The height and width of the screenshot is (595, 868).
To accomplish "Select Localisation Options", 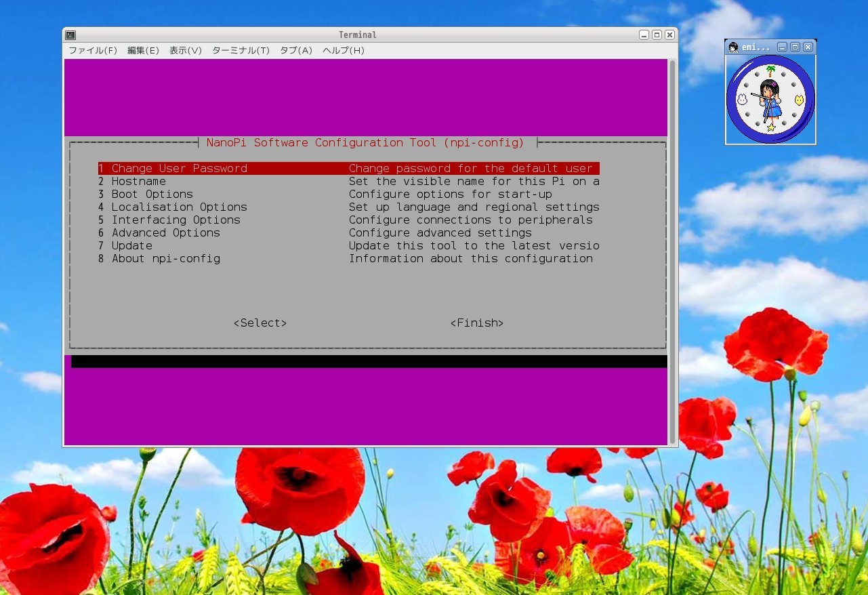I will point(179,207).
